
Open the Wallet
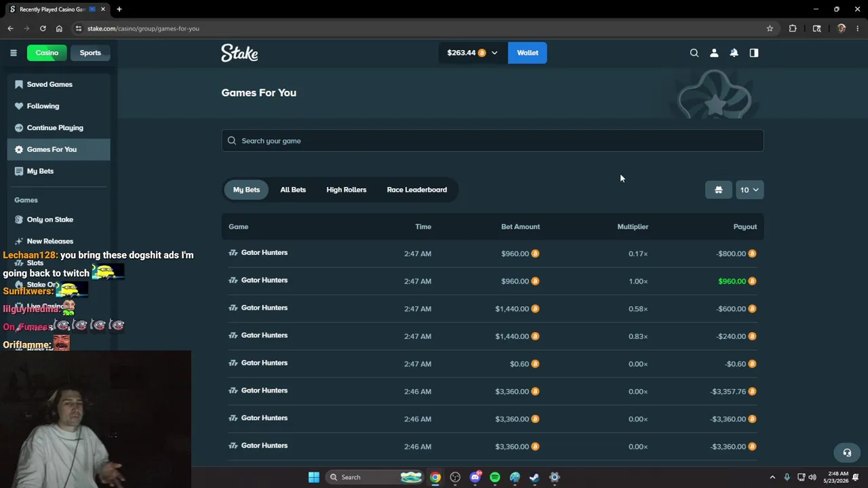528,53
